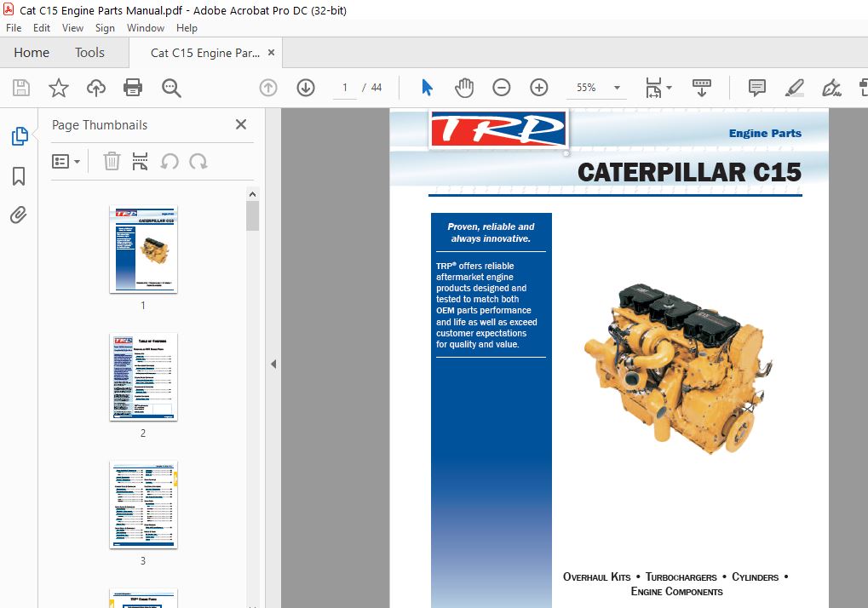The width and height of the screenshot is (868, 608).
Task: Click the print pages icon in thumbnails
Action: point(140,162)
